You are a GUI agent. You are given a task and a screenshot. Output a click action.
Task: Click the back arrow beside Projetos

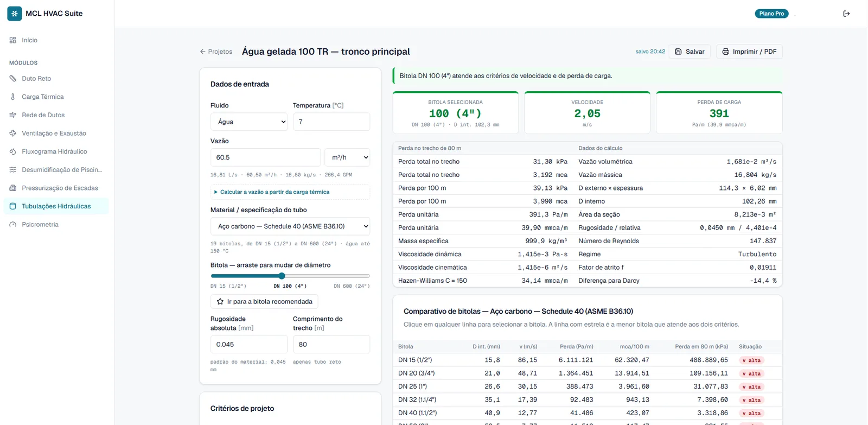tap(203, 52)
